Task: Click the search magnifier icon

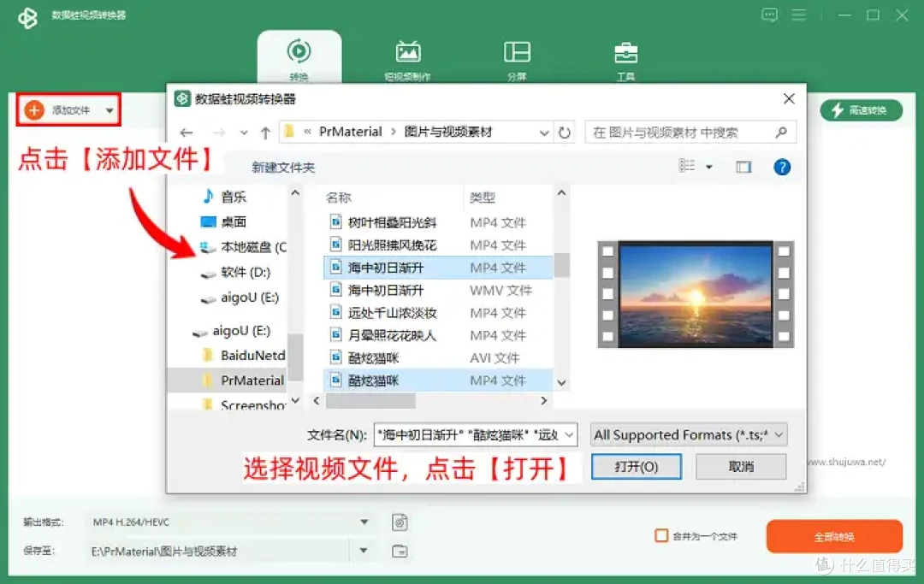Action: click(x=781, y=133)
